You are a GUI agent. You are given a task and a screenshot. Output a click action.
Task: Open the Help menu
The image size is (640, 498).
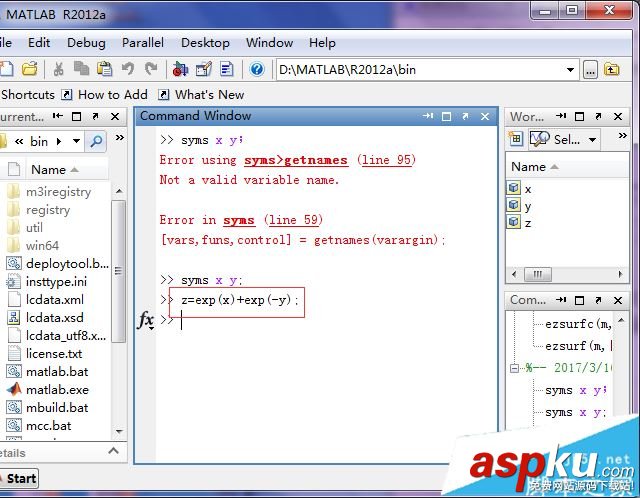(322, 42)
